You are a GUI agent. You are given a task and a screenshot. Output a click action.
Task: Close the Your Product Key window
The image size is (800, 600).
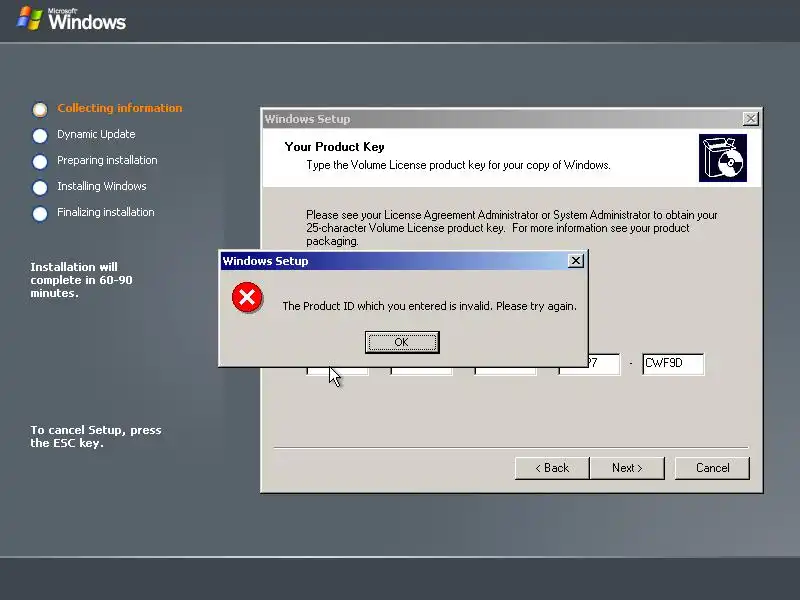point(750,119)
